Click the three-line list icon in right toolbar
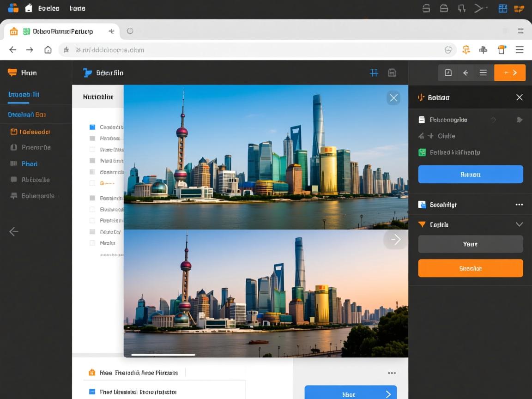Screen dimensions: 532x399 pyautogui.click(x=483, y=73)
